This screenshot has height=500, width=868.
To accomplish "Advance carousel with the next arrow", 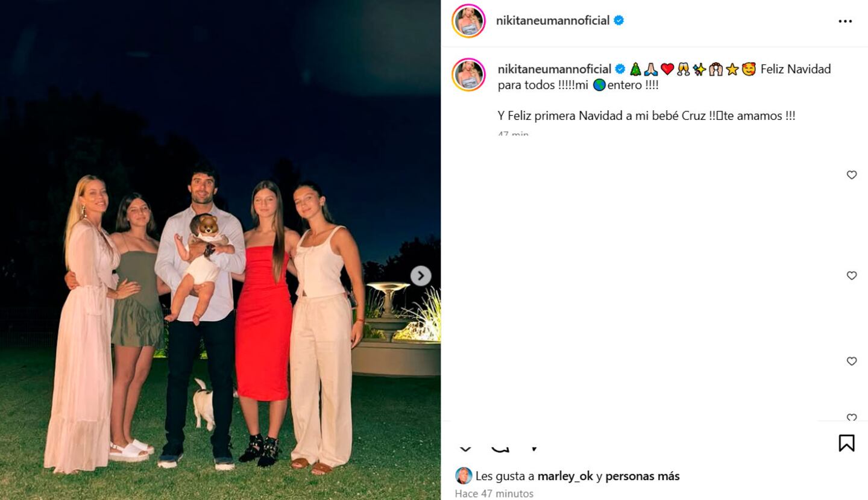I will (x=421, y=276).
